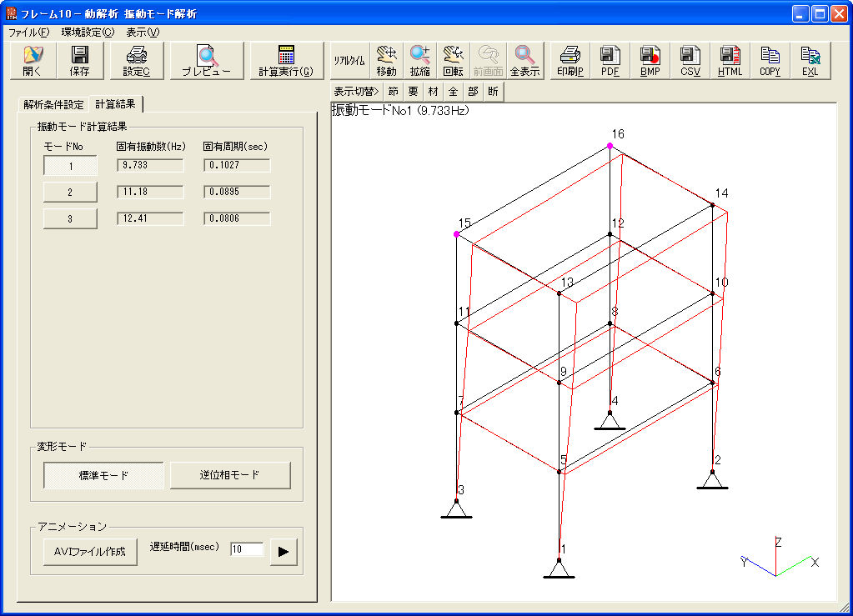Image resolution: width=853 pixels, height=616 pixels.
Task: Play the mode animation
Action: [x=283, y=551]
